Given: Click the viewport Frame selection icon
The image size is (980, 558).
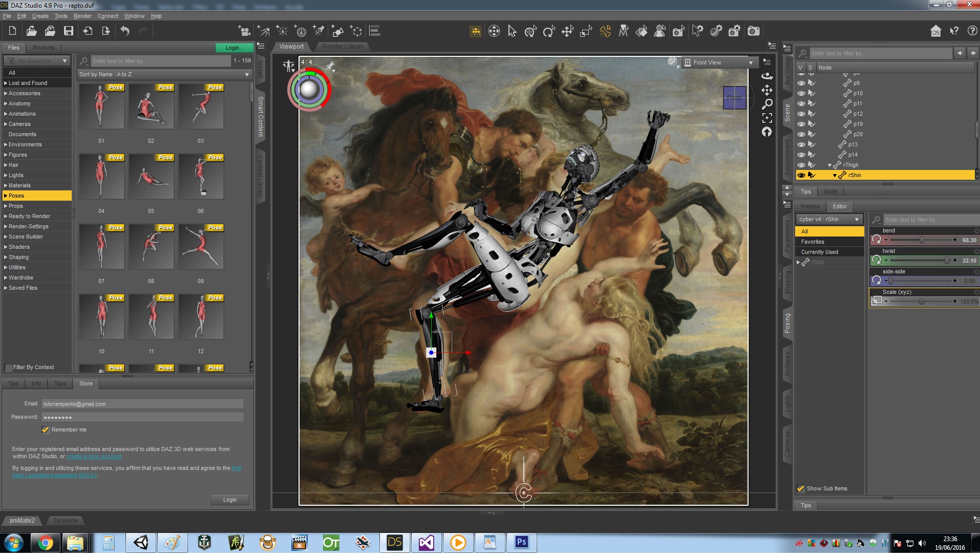Looking at the screenshot, I should 766,118.
